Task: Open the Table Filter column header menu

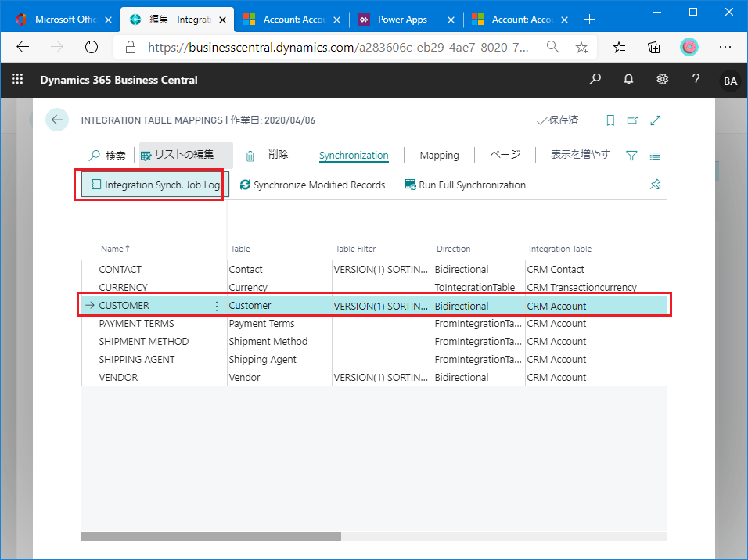Action: [x=355, y=249]
